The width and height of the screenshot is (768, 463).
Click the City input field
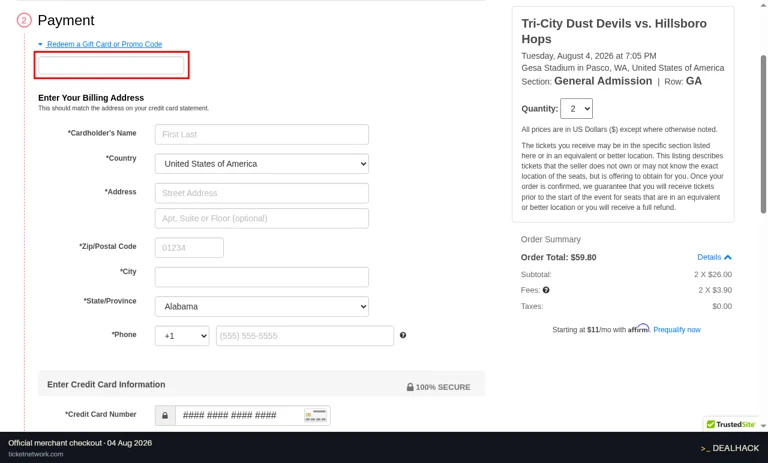pyautogui.click(x=262, y=277)
